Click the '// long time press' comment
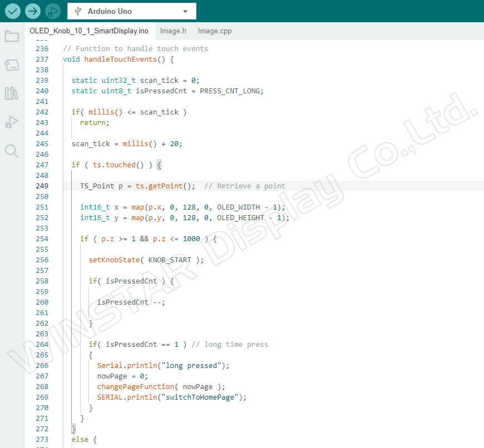The width and height of the screenshot is (484, 448). [230, 345]
